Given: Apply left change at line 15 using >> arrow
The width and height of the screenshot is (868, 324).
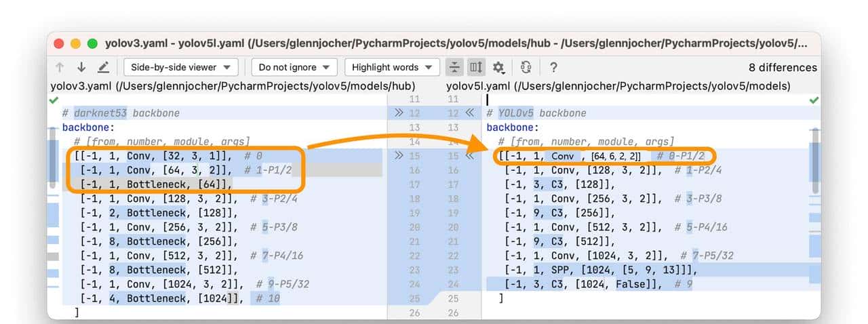Looking at the screenshot, I should 399,156.
